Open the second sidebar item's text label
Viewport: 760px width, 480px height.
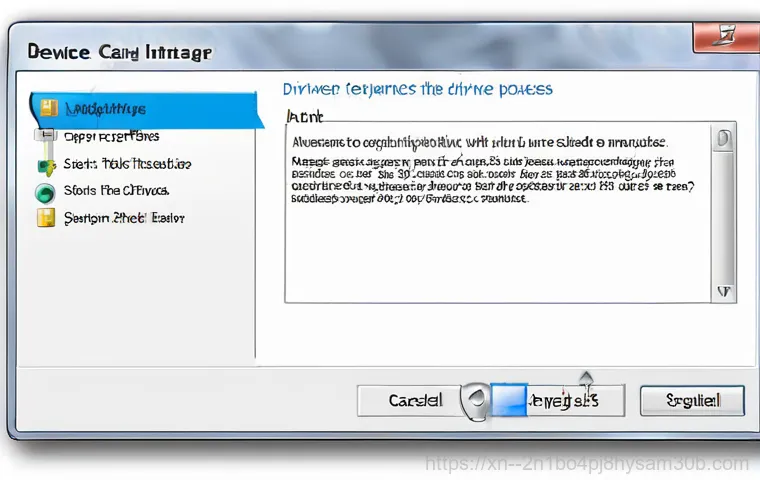tap(111, 136)
